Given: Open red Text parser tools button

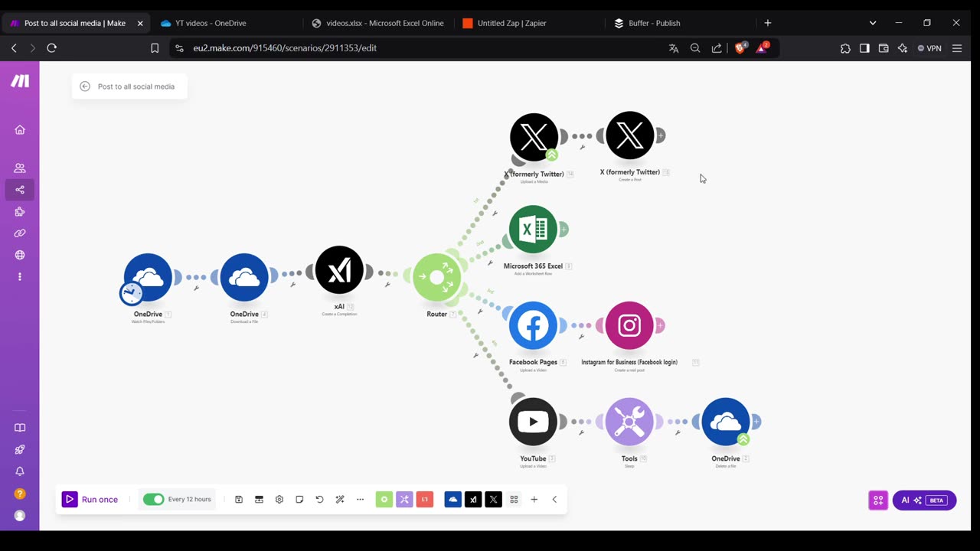Looking at the screenshot, I should coord(425,499).
